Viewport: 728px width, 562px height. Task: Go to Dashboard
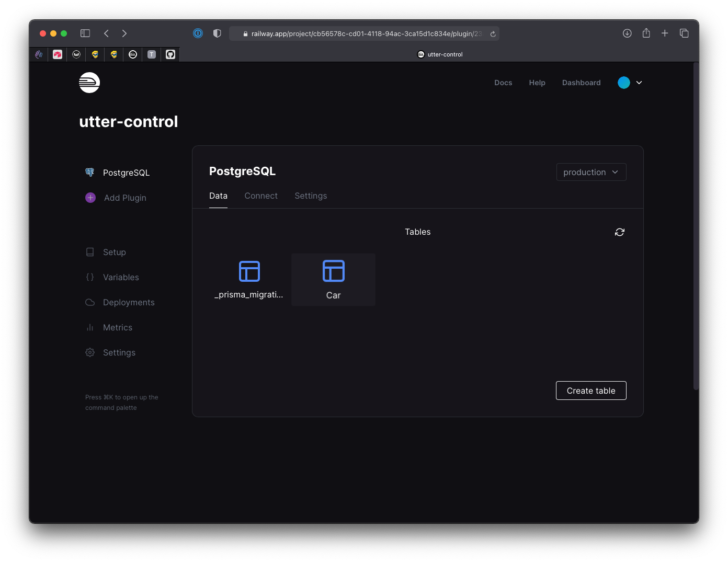(581, 83)
